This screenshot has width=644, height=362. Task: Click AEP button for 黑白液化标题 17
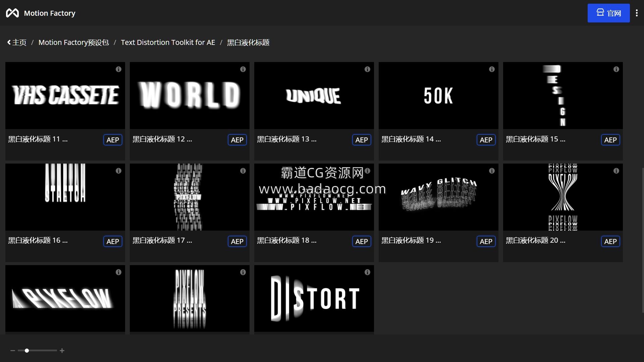237,241
